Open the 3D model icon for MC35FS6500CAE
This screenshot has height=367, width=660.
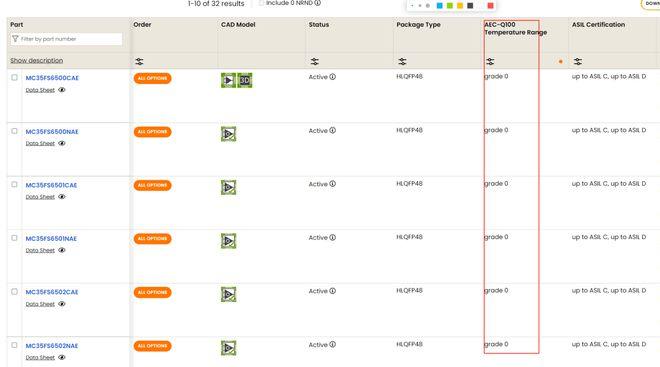(x=245, y=80)
